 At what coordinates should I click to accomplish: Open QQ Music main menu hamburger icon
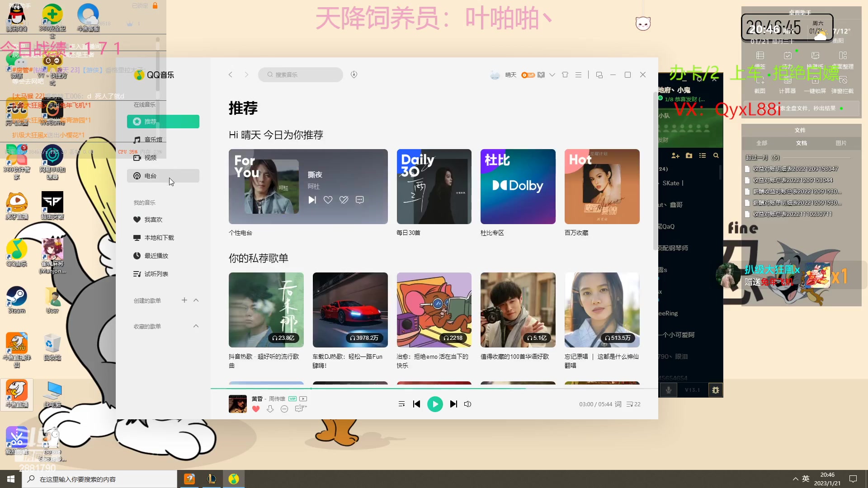pyautogui.click(x=578, y=75)
